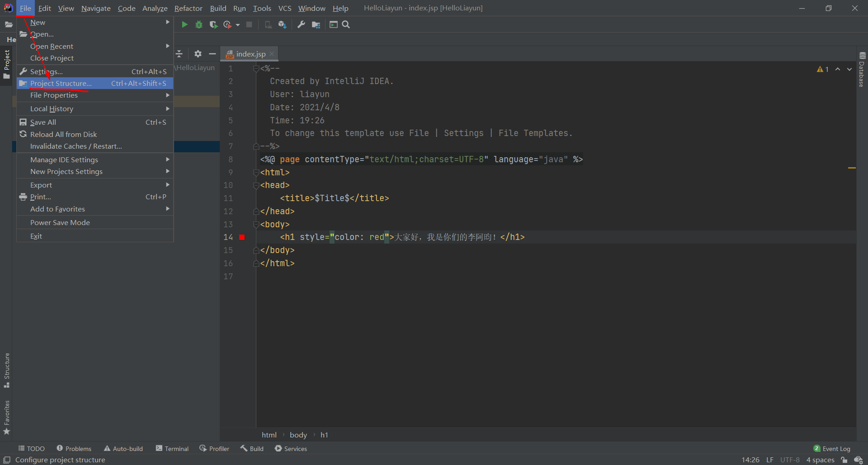
Task: Click body breadcrumb in editor footer
Action: click(x=298, y=435)
